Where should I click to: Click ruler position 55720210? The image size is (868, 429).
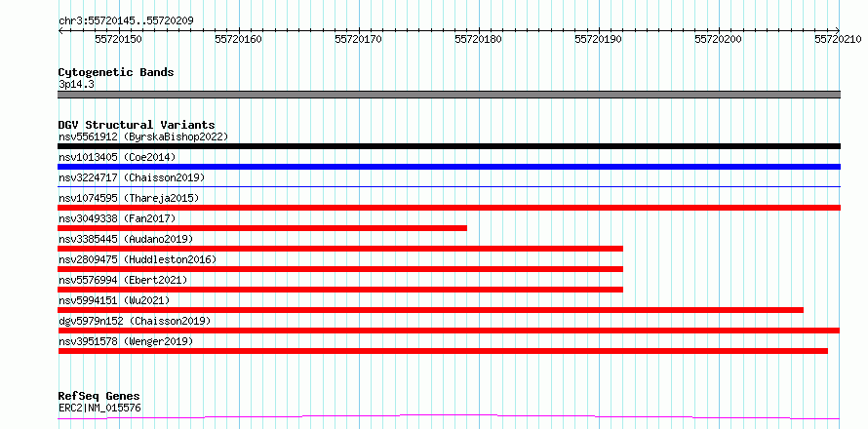point(839,39)
